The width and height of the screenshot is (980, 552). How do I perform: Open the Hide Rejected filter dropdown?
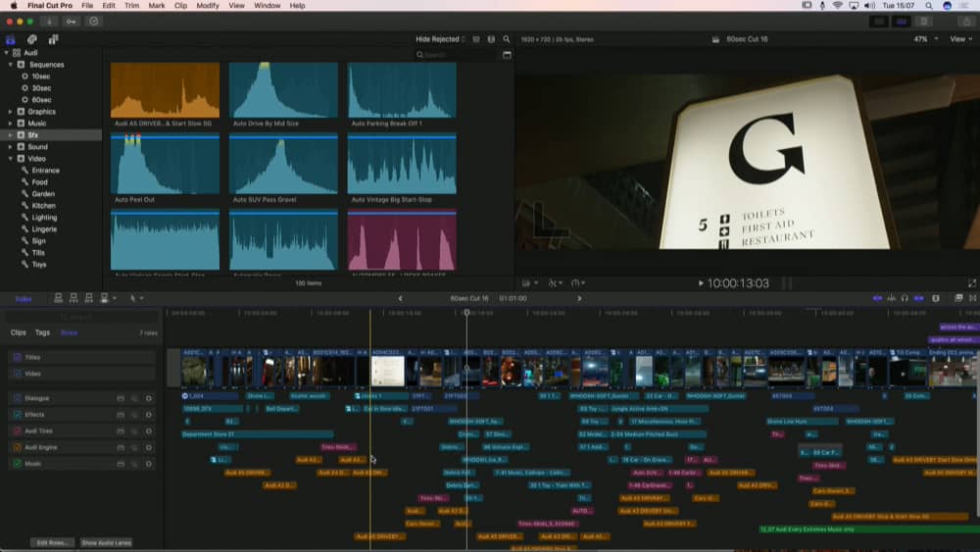point(441,39)
